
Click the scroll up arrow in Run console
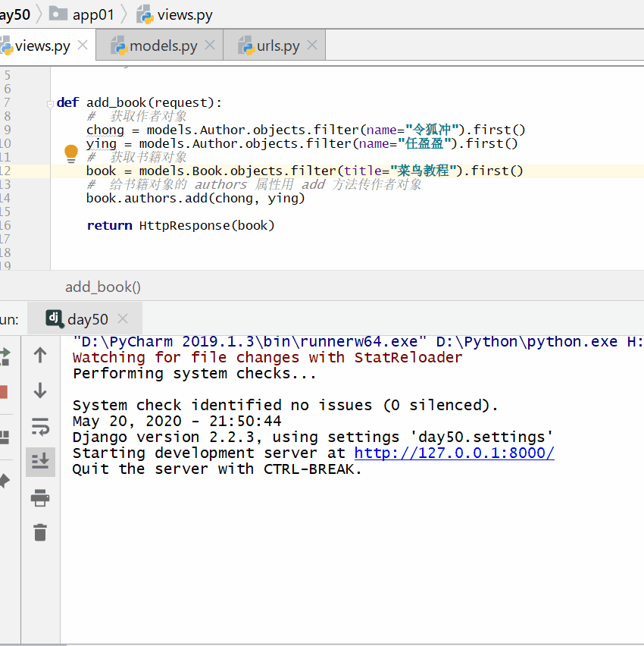click(x=40, y=355)
